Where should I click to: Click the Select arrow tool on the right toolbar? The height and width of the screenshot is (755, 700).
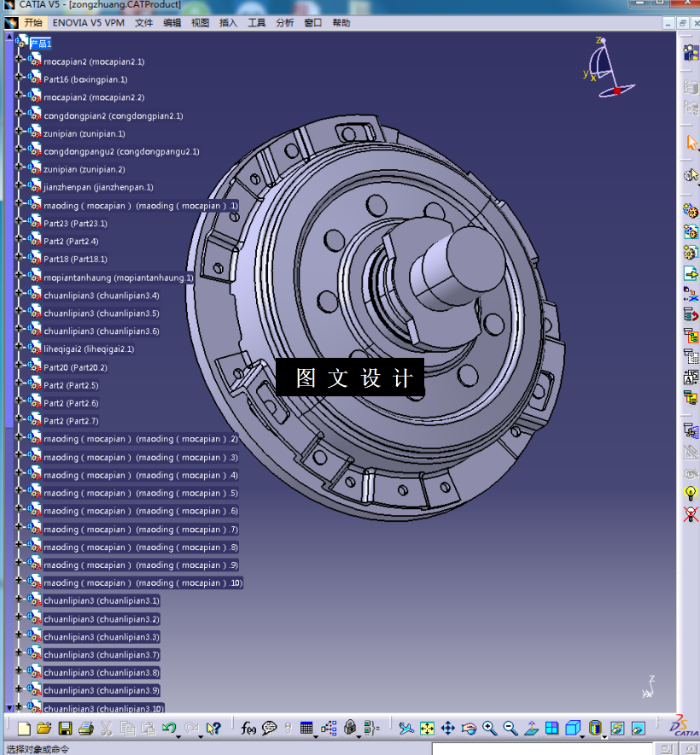click(691, 143)
